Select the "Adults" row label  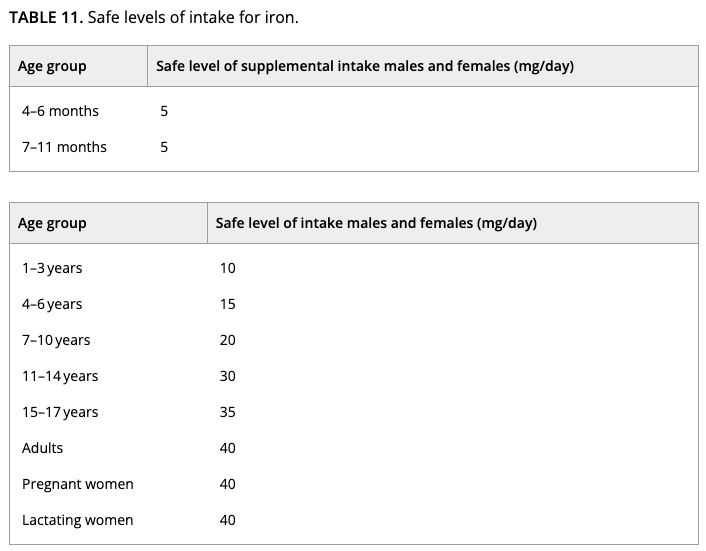point(42,448)
